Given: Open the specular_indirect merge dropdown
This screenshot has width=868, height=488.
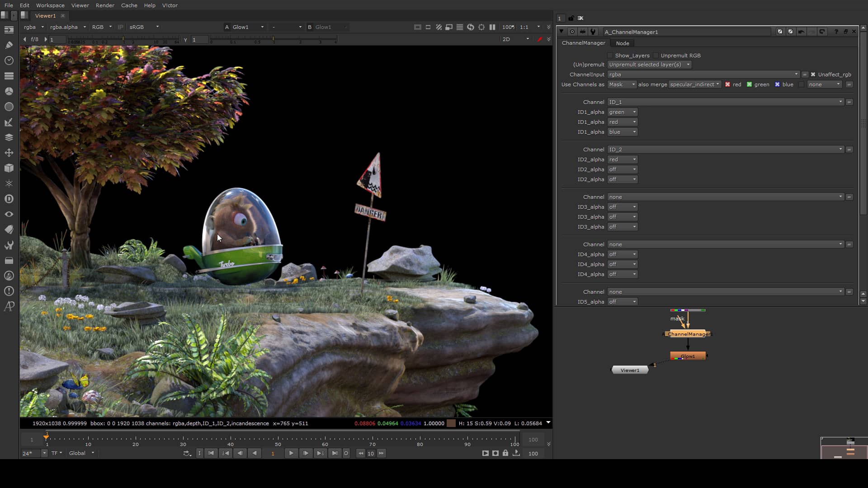Looking at the screenshot, I should coord(694,84).
